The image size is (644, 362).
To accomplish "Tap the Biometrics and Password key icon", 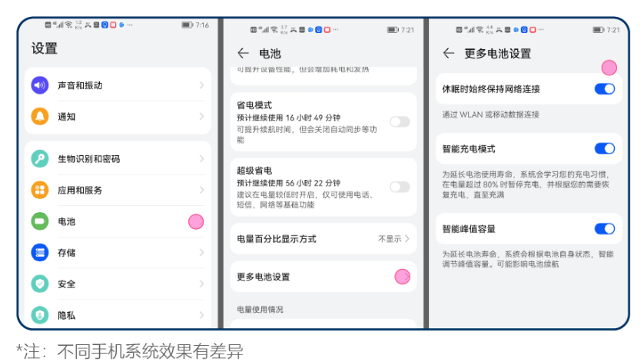I will (x=40, y=159).
